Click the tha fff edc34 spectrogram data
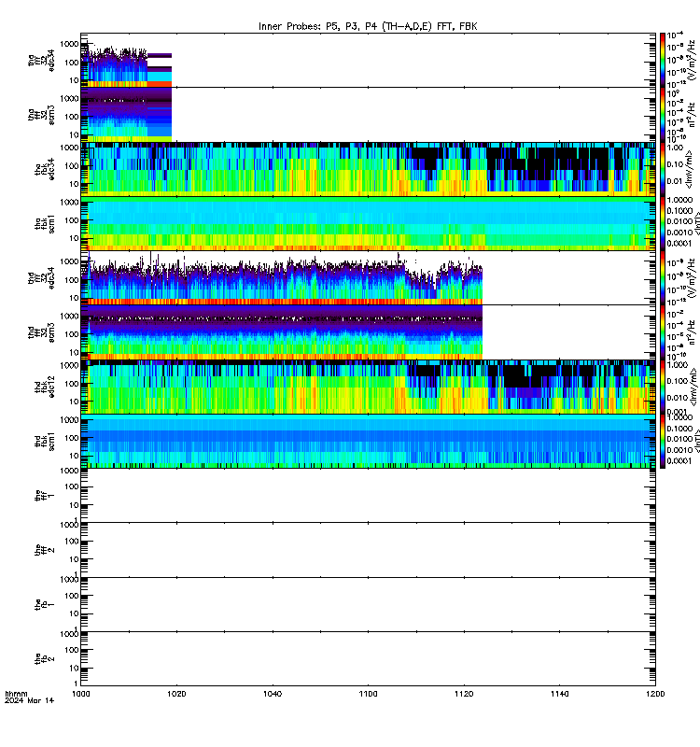This screenshot has width=700, height=747. [126, 64]
